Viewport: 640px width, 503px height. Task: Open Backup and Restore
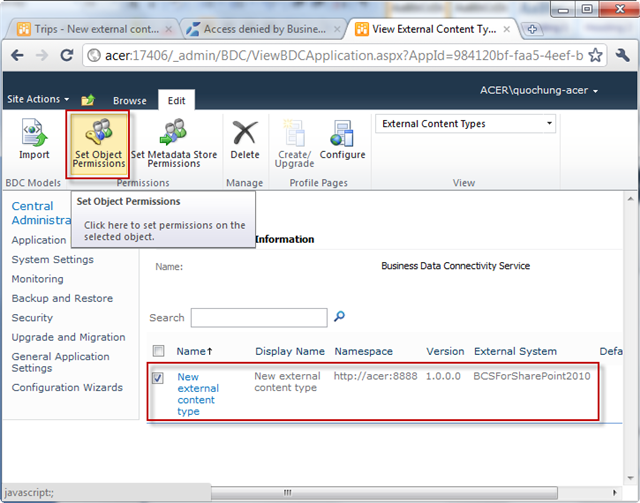tap(62, 298)
